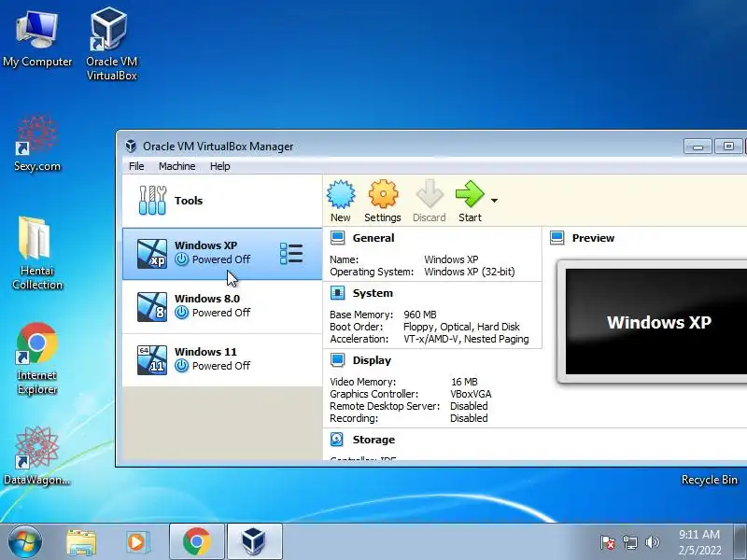This screenshot has height=560, width=747.
Task: Switch to Chrome on the taskbar
Action: click(197, 542)
